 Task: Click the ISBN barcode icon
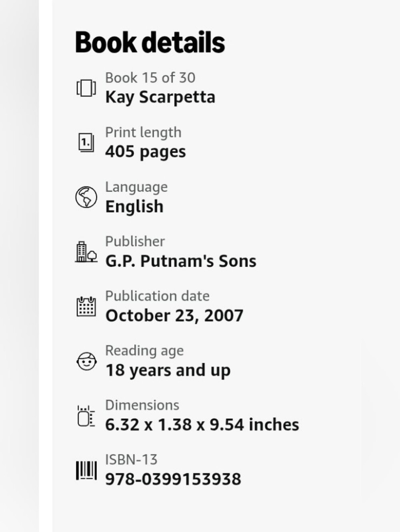tap(86, 470)
